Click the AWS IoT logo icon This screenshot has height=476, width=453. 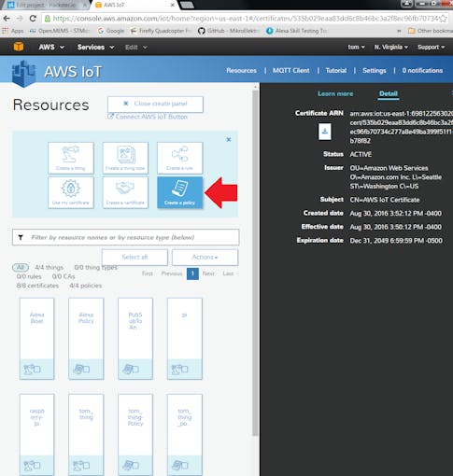coord(23,74)
